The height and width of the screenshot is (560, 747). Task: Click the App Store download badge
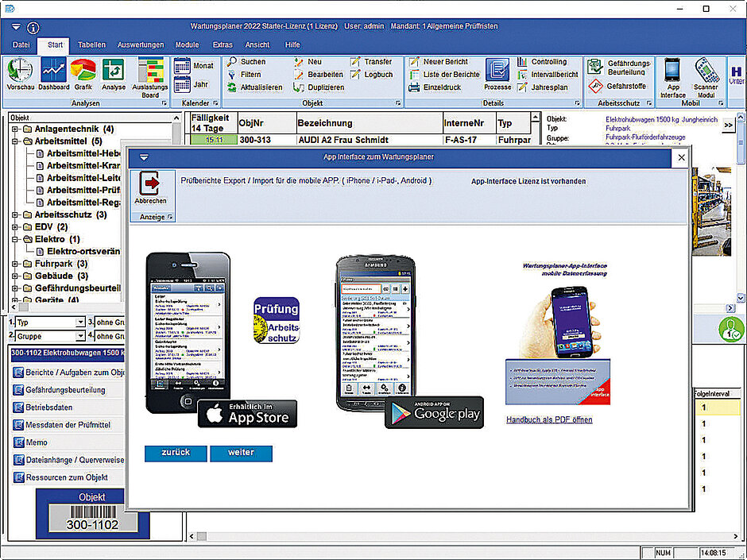tap(247, 414)
